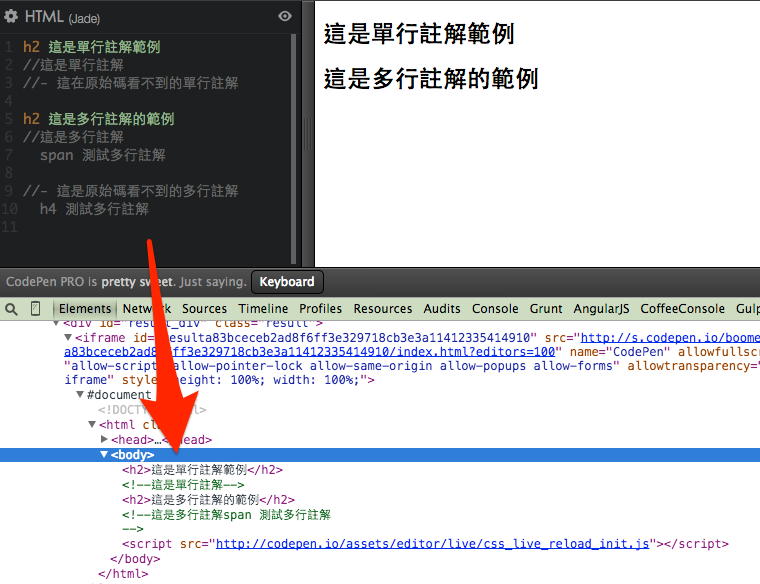Open the Timeline tab
This screenshot has width=760, height=584.
[263, 309]
